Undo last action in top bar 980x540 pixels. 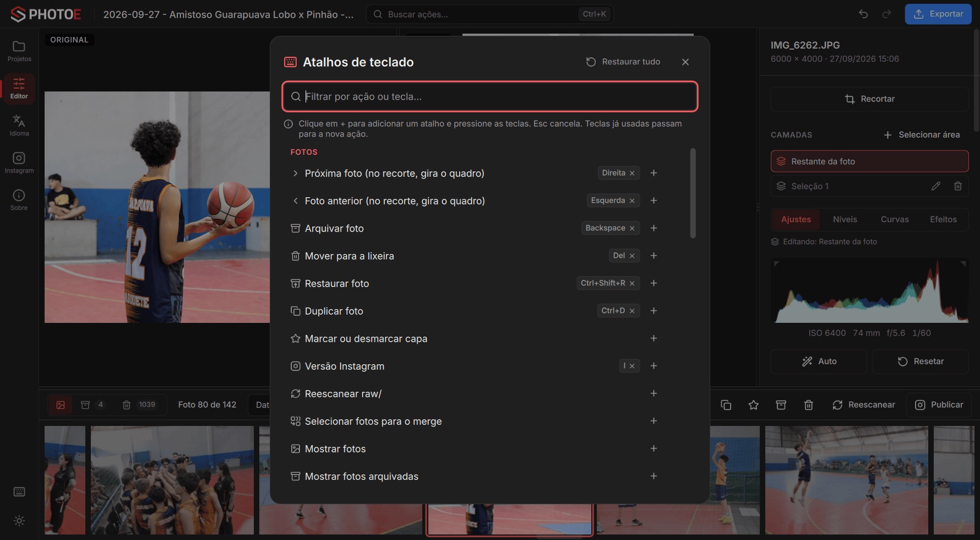[863, 14]
